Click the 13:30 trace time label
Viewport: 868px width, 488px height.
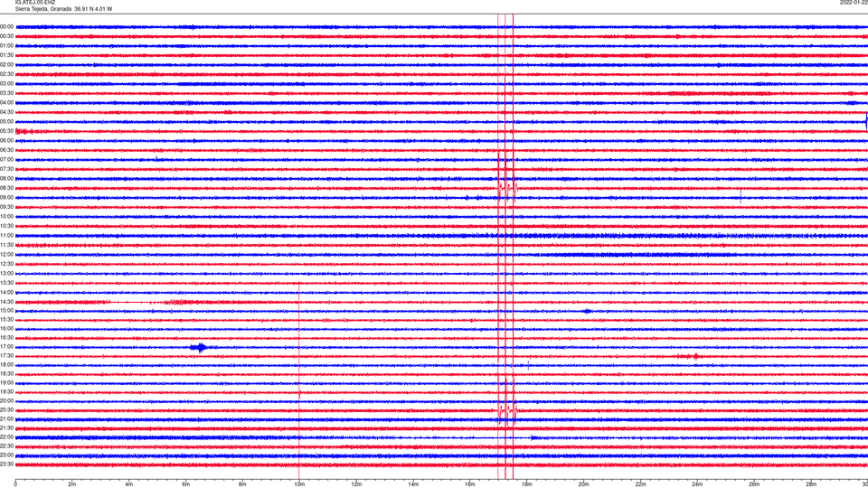point(6,283)
